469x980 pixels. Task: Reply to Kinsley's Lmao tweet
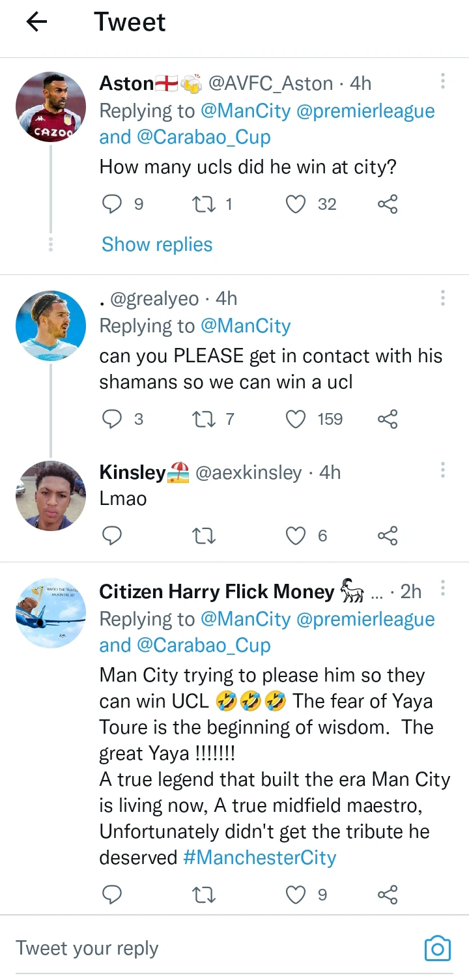[113, 536]
